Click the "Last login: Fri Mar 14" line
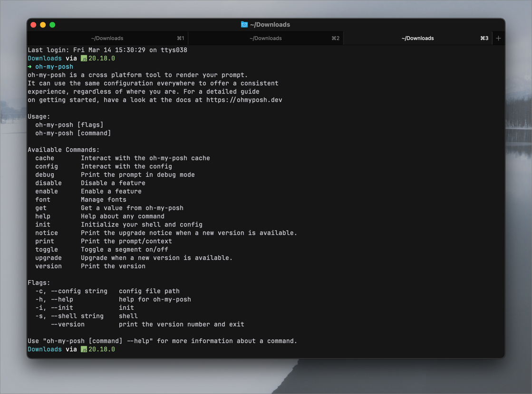532x394 pixels. (x=107, y=50)
